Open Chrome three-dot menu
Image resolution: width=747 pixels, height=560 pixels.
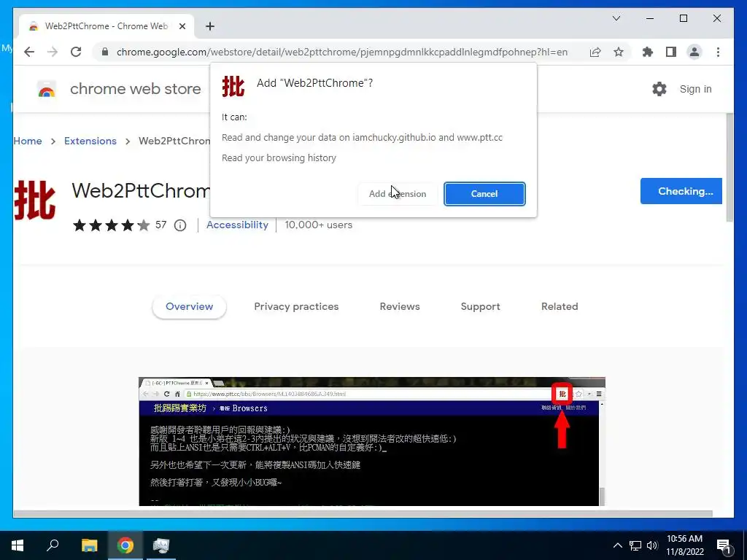point(718,52)
